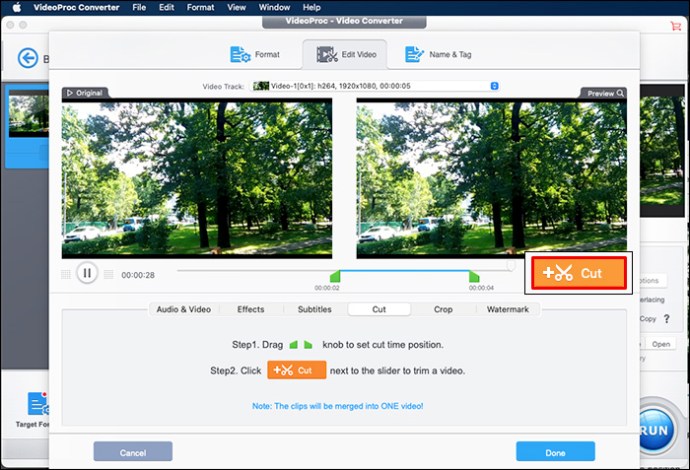690x470 pixels.
Task: Click the Cancel button
Action: tap(133, 451)
